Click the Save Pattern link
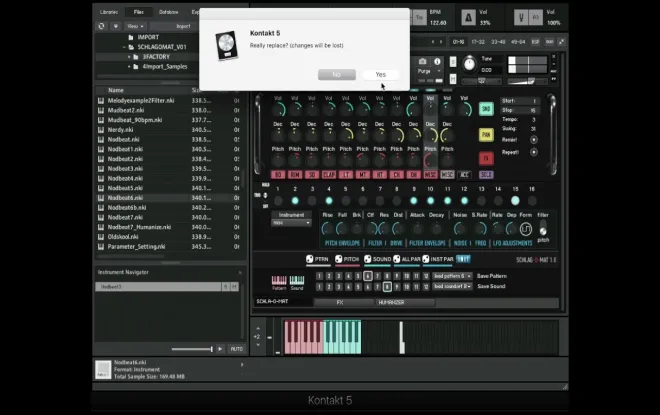 point(492,276)
